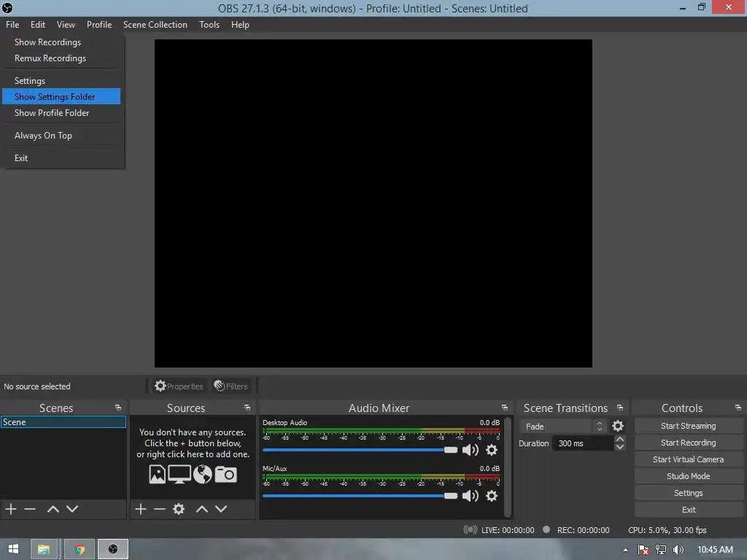Click Start Streaming button

point(689,426)
